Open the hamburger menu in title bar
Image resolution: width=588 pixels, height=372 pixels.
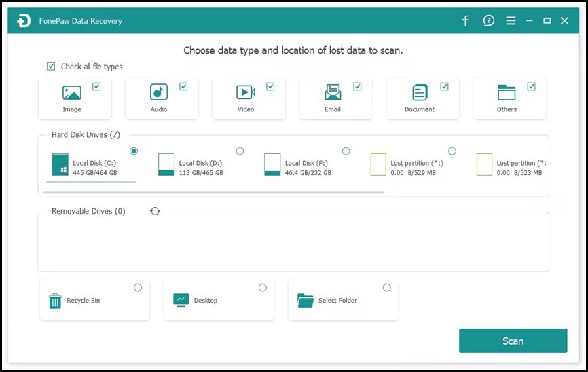[511, 20]
